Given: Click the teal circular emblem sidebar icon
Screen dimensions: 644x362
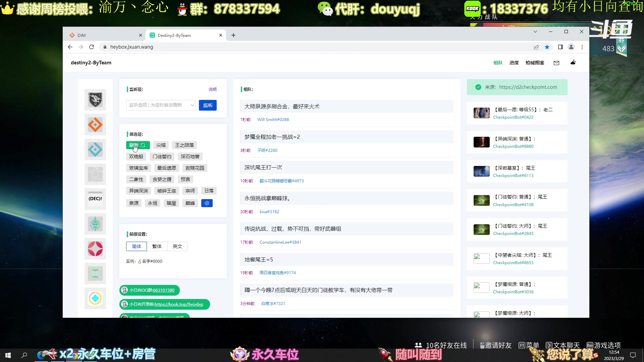Looking at the screenshot, I should (95, 224).
